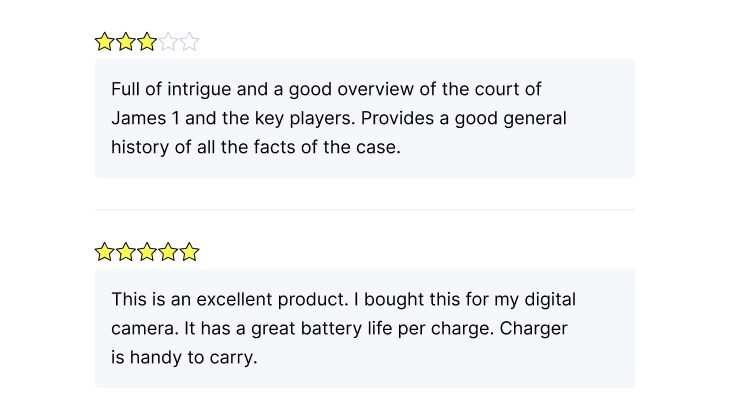Click the last star of the five-star rating
The width and height of the screenshot is (730, 403).
point(189,252)
